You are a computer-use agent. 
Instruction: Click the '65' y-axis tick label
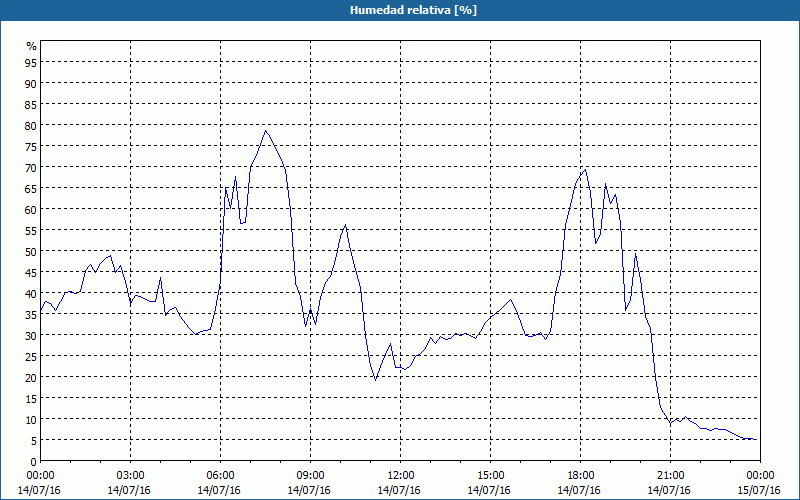(x=31, y=188)
